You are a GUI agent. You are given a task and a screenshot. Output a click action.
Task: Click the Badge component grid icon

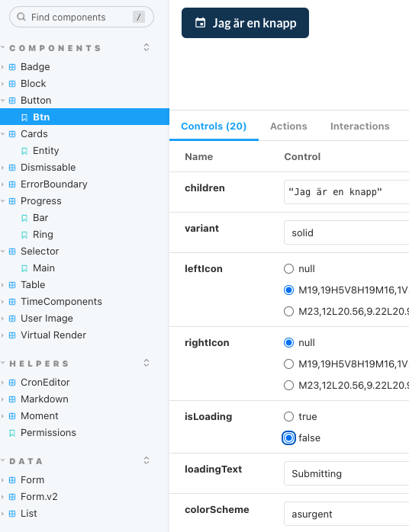pyautogui.click(x=12, y=67)
